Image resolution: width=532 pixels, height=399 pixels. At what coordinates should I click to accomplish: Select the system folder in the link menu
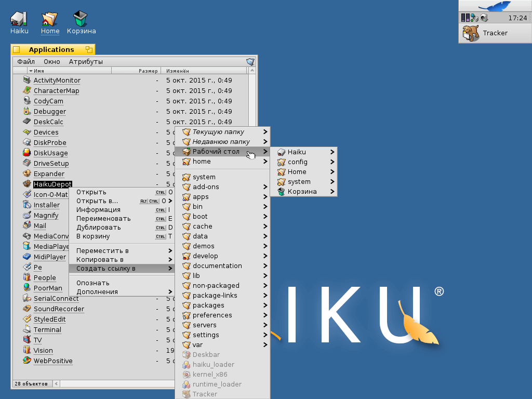click(222, 177)
